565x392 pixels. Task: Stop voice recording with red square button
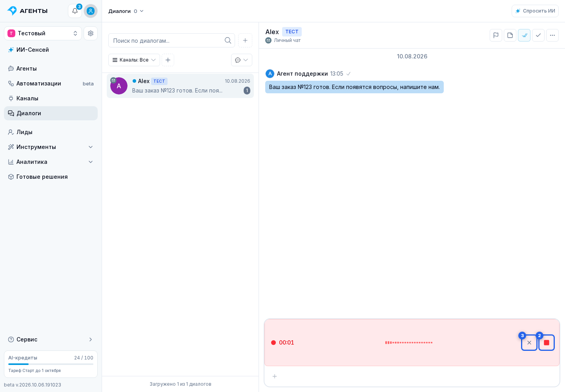pos(547,343)
